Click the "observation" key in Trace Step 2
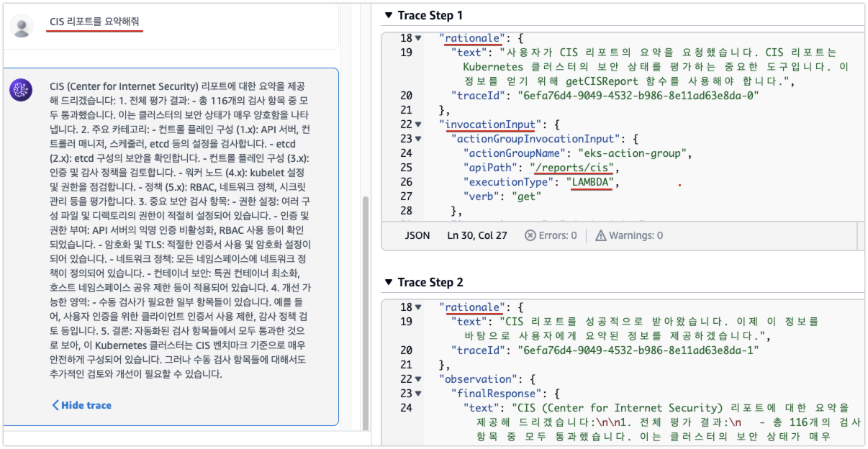Screen dimensions: 868x449 click(478, 379)
